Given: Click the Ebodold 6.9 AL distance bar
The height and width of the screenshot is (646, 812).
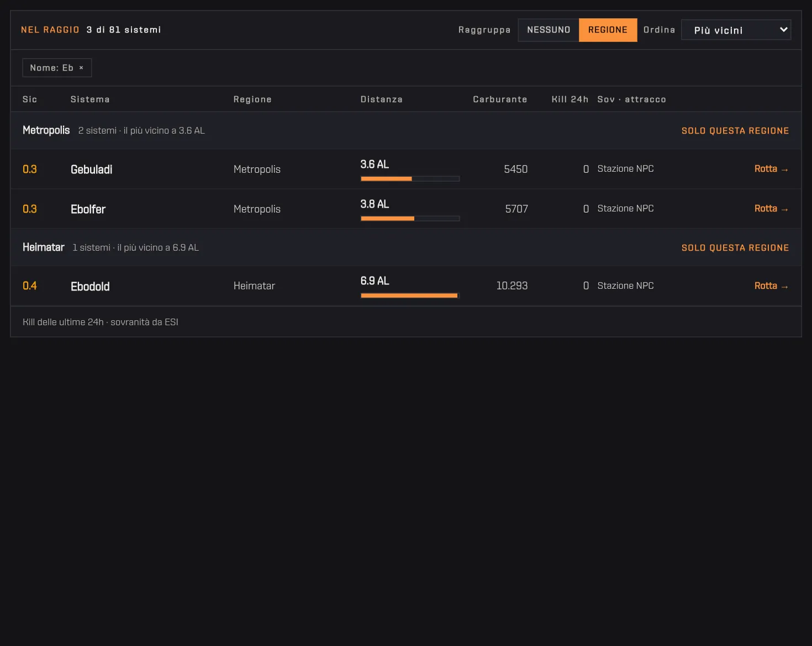Looking at the screenshot, I should click(x=410, y=295).
